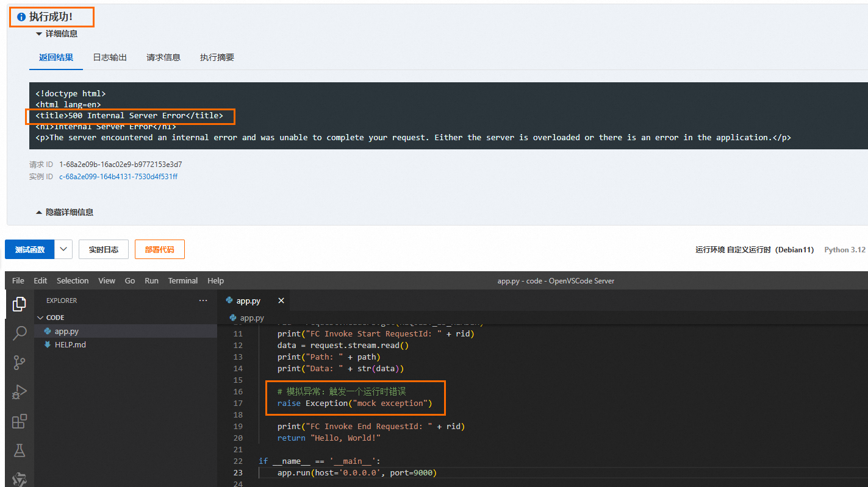868x487 pixels.
Task: Open the Testing flask view
Action: (20, 450)
